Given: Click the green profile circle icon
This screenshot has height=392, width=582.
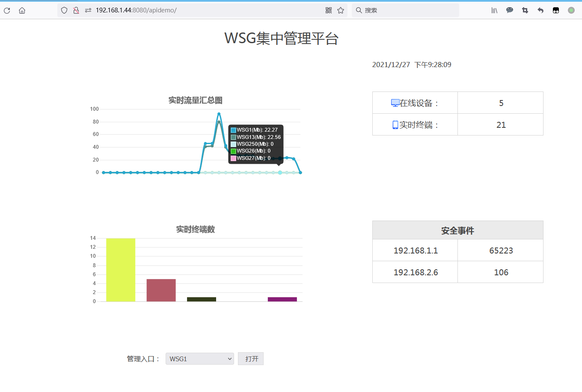Looking at the screenshot, I should tap(571, 10).
